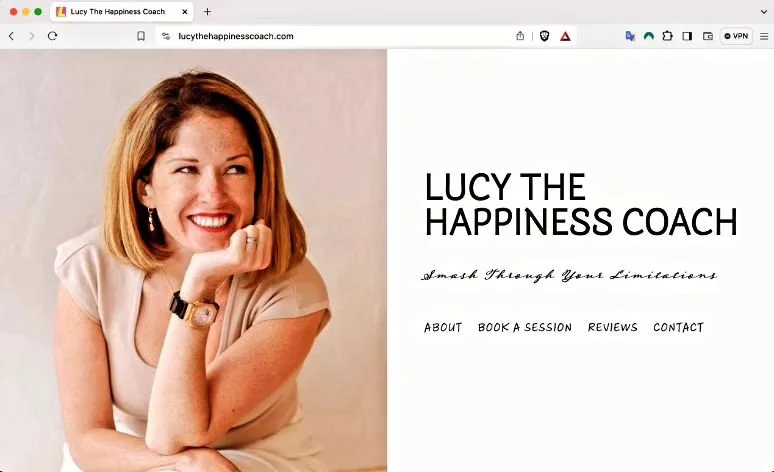The height and width of the screenshot is (472, 774).
Task: Open the About page link
Action: click(x=443, y=327)
